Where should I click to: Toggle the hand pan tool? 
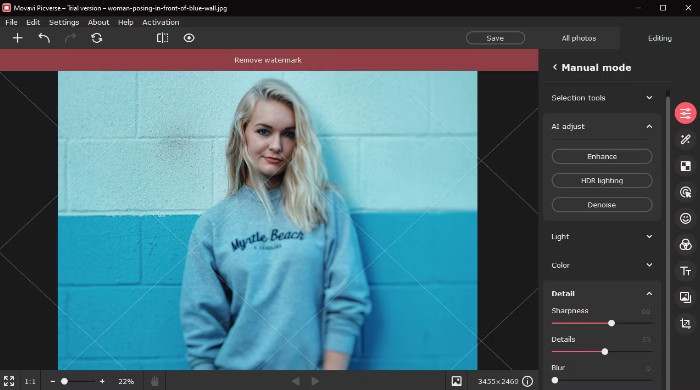[x=154, y=381]
